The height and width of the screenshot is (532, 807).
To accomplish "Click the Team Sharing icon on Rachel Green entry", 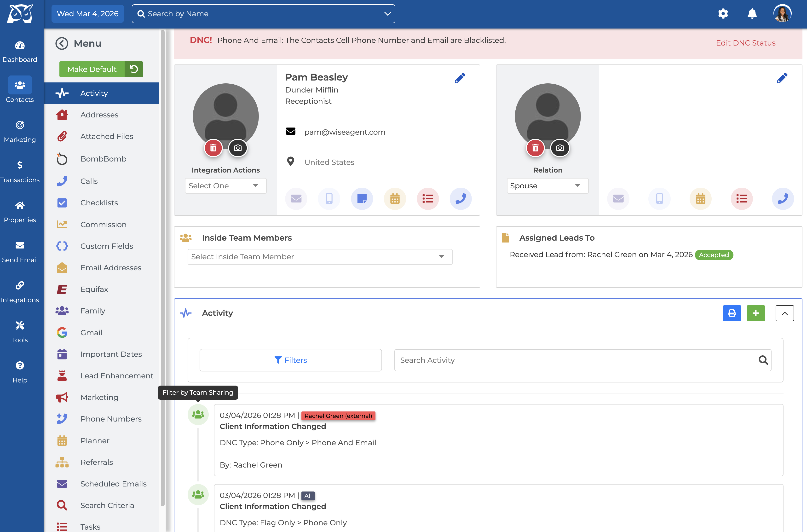I will [198, 414].
